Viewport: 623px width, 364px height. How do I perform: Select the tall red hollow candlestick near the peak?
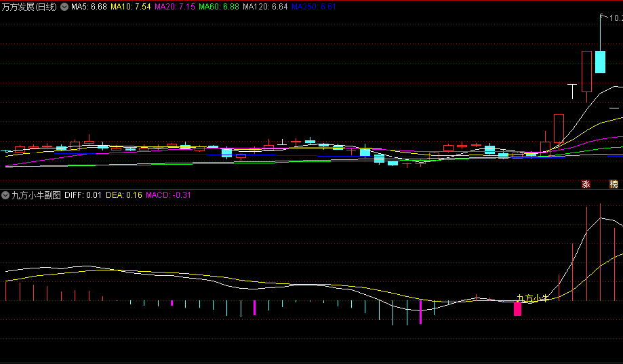(586, 71)
